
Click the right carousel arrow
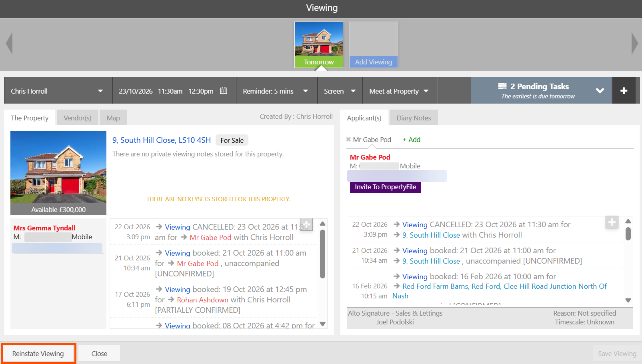634,43
